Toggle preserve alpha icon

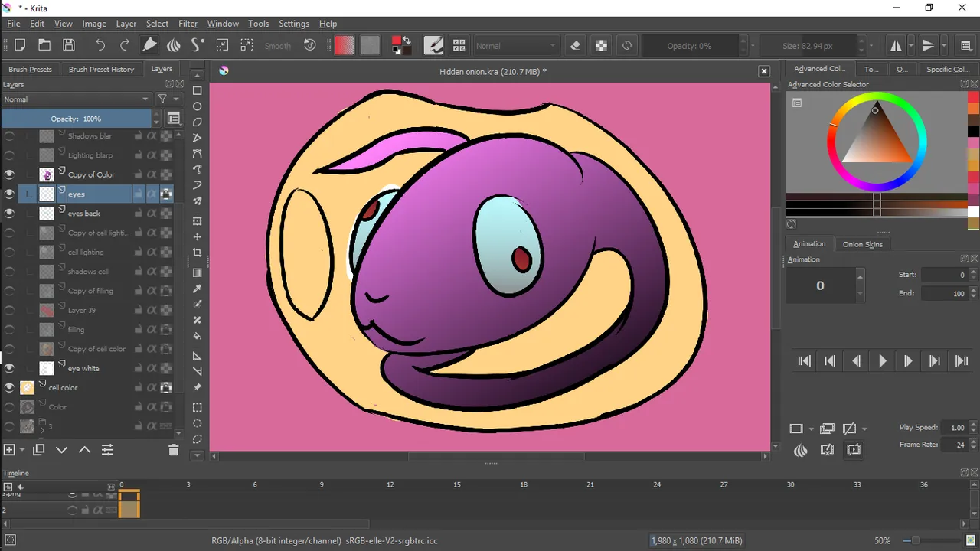[602, 45]
